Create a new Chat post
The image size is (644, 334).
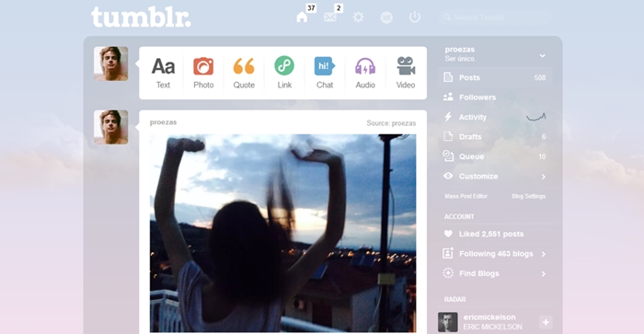click(325, 73)
